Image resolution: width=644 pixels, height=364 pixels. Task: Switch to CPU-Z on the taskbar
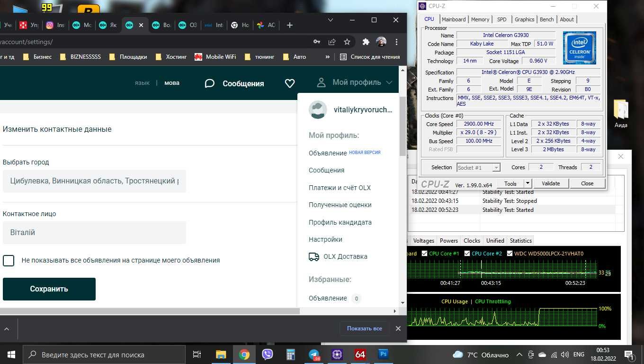click(x=337, y=355)
